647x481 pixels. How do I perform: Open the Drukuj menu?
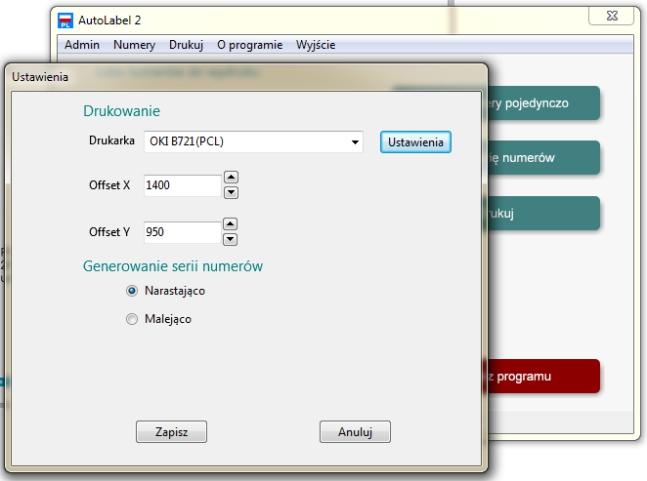(x=186, y=45)
